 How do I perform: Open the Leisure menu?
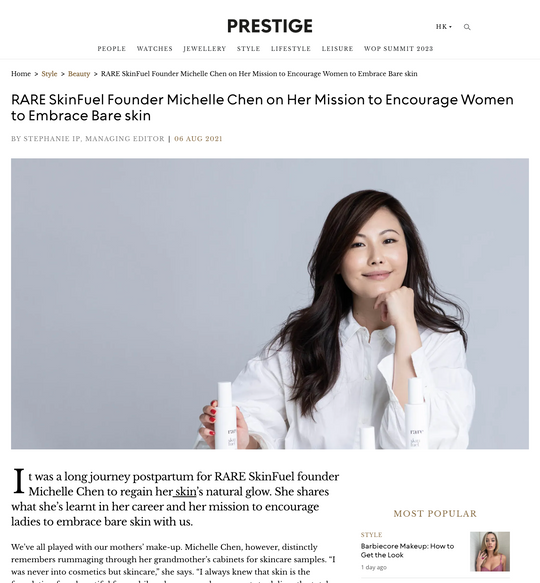(x=337, y=49)
